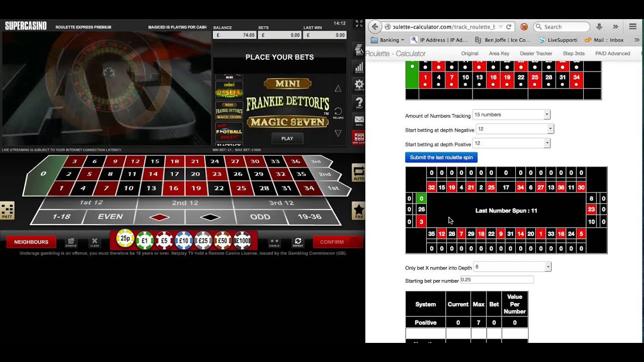Open the LiveSupport bookmark

[557, 40]
